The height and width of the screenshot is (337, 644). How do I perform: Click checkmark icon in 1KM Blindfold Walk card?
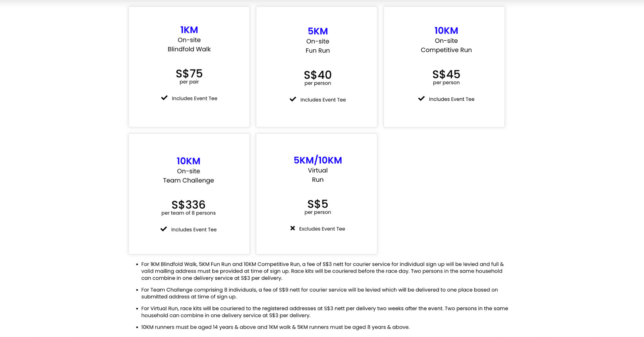coord(164,98)
